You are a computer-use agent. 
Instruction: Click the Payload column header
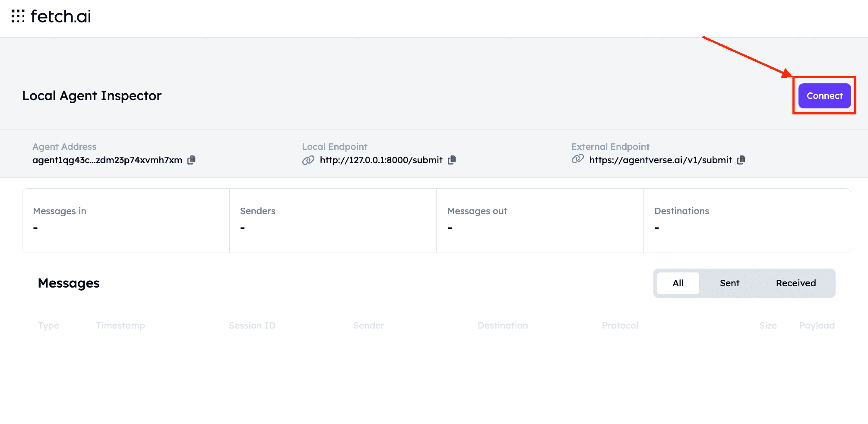tap(816, 326)
